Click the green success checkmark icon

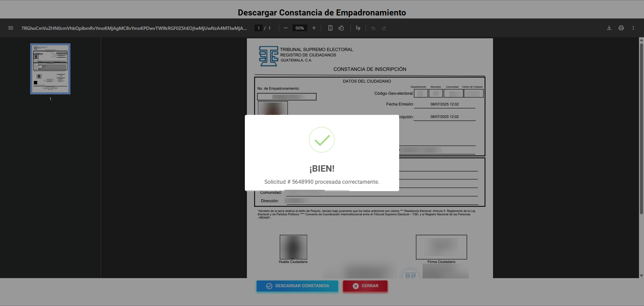(x=322, y=140)
